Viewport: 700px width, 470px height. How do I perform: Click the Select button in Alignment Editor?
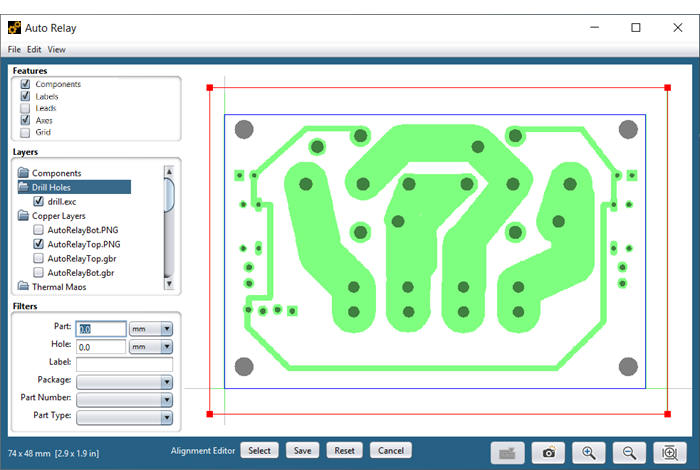pyautogui.click(x=259, y=450)
